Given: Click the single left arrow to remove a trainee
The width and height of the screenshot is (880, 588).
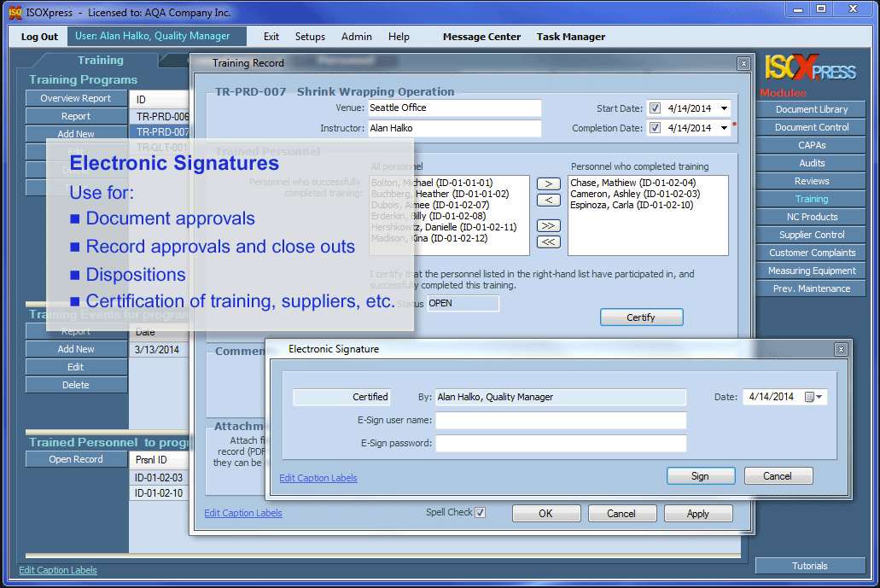Looking at the screenshot, I should point(549,200).
